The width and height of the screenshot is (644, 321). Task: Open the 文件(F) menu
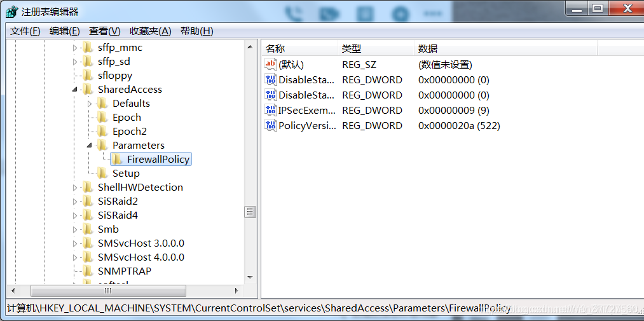pyautogui.click(x=25, y=31)
